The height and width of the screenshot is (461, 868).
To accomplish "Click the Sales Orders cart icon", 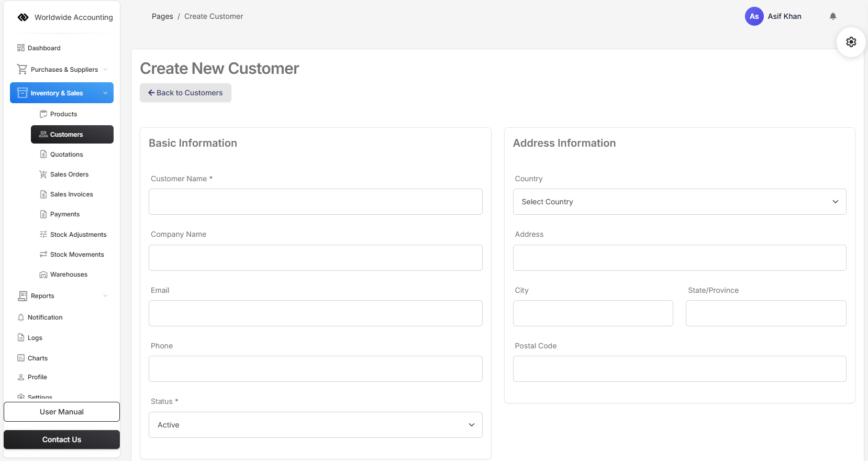I will pyautogui.click(x=43, y=174).
